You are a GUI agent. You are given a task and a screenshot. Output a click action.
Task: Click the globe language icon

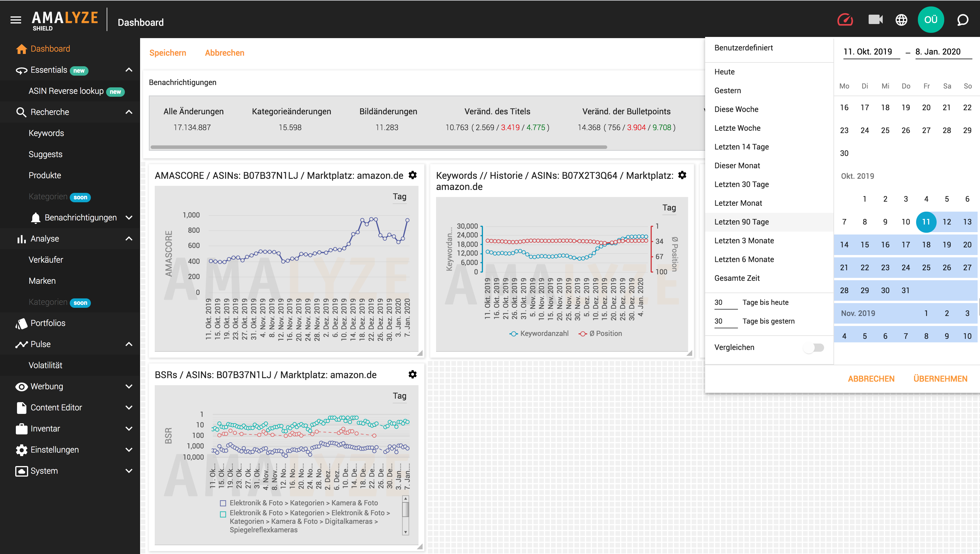(901, 20)
